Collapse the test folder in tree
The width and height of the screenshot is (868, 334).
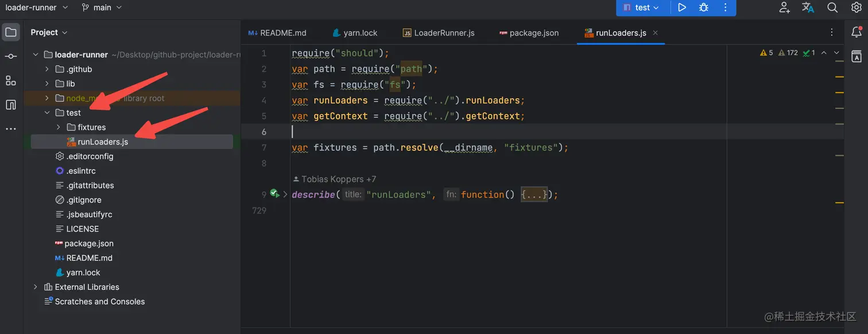48,113
